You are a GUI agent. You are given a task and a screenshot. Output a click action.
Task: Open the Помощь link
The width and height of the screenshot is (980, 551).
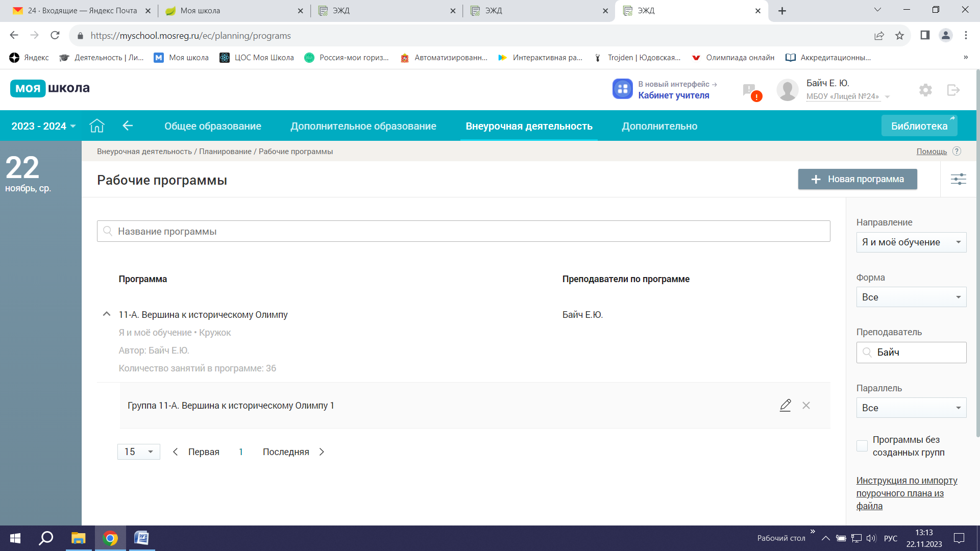pyautogui.click(x=931, y=152)
